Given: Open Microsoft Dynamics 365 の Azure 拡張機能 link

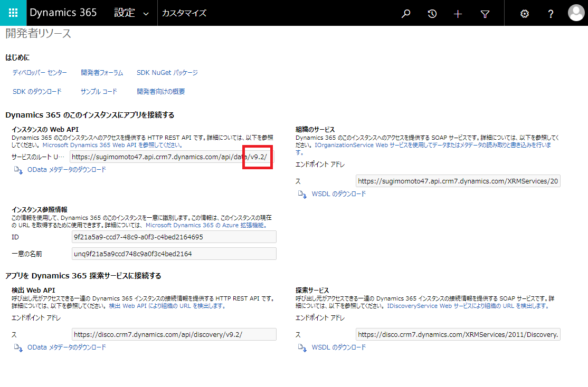Looking at the screenshot, I should [x=206, y=225].
